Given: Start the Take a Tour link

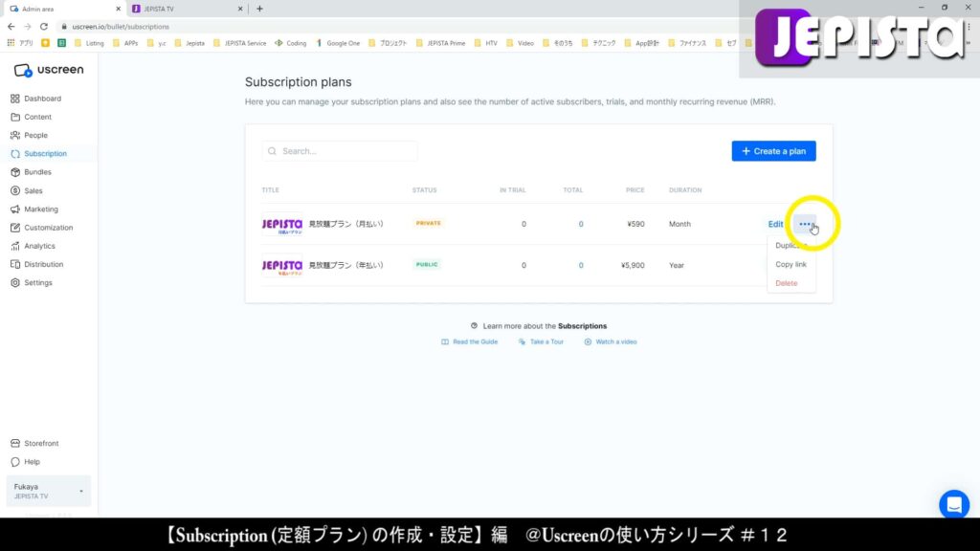Looking at the screenshot, I should coord(541,342).
